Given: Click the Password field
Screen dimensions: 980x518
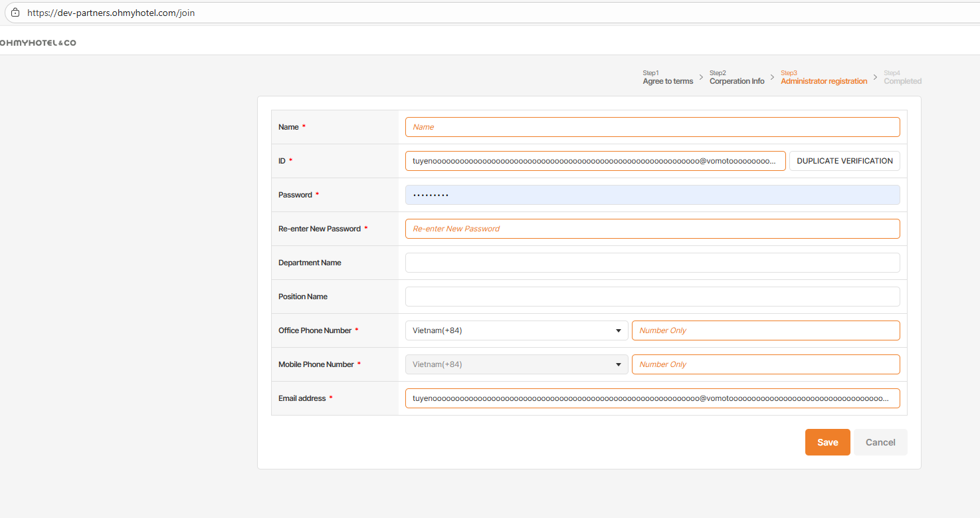Looking at the screenshot, I should (x=652, y=195).
